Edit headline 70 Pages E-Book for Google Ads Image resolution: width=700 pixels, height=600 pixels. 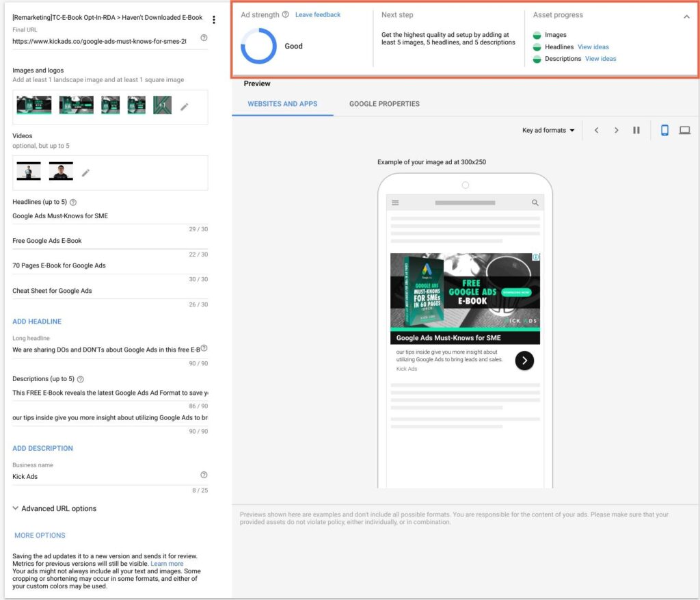click(x=110, y=265)
